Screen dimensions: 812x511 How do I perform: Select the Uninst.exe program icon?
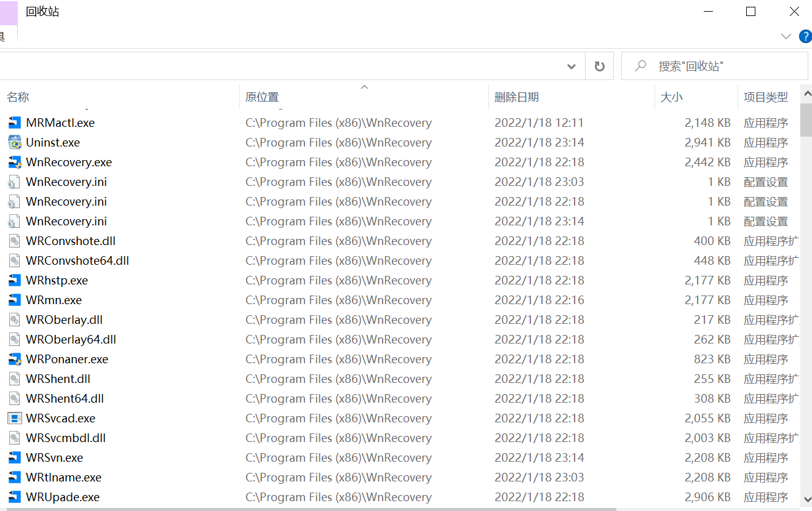click(x=14, y=142)
